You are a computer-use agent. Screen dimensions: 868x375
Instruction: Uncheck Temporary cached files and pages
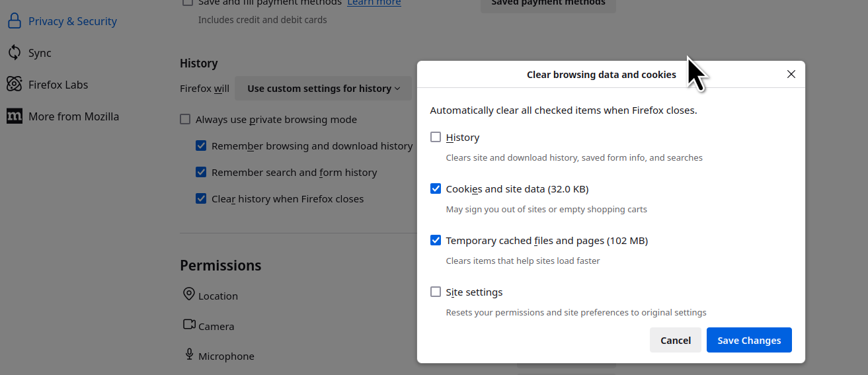[436, 241]
